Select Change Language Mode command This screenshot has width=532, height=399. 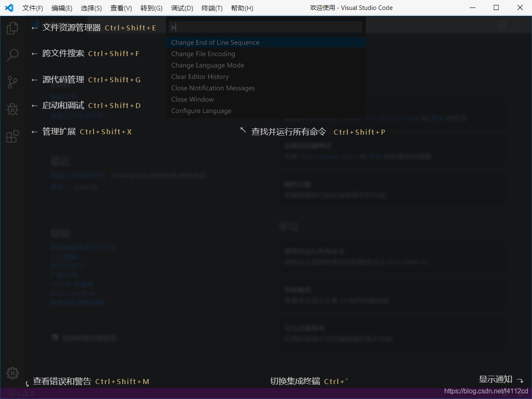pos(266,65)
